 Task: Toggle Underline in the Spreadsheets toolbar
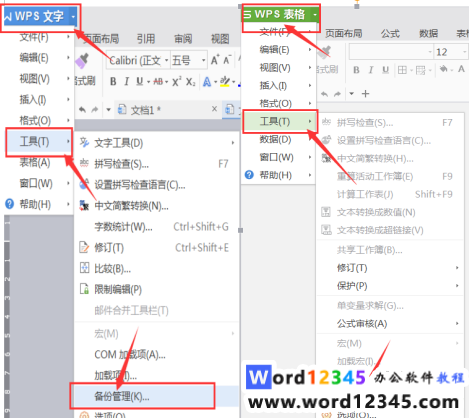pyautogui.click(x=385, y=70)
